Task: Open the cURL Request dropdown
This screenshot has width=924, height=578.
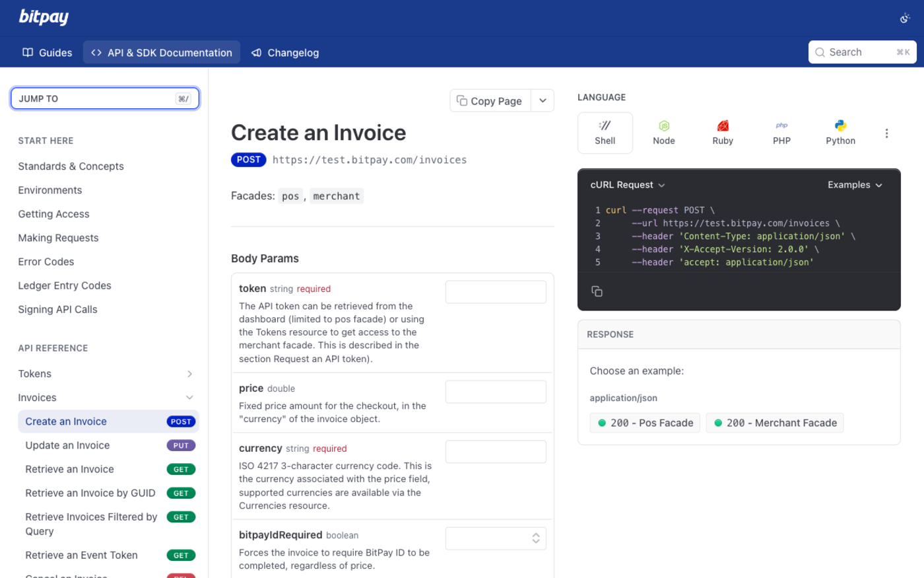Action: click(x=628, y=185)
